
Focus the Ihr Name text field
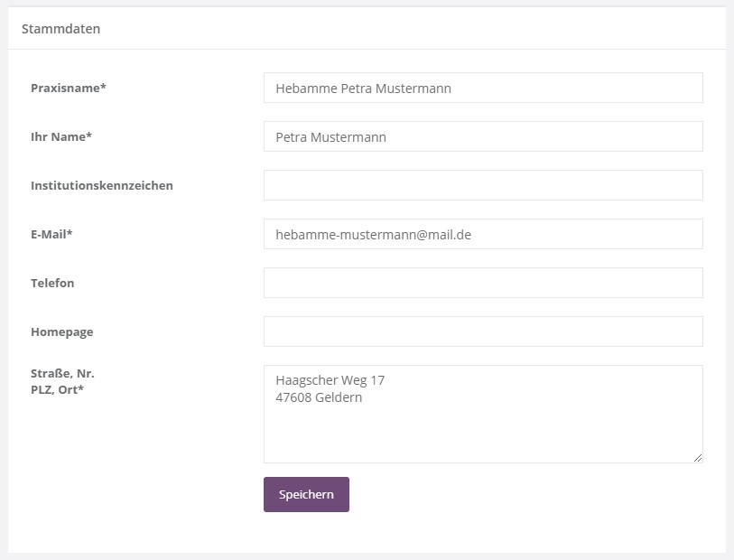click(x=483, y=136)
